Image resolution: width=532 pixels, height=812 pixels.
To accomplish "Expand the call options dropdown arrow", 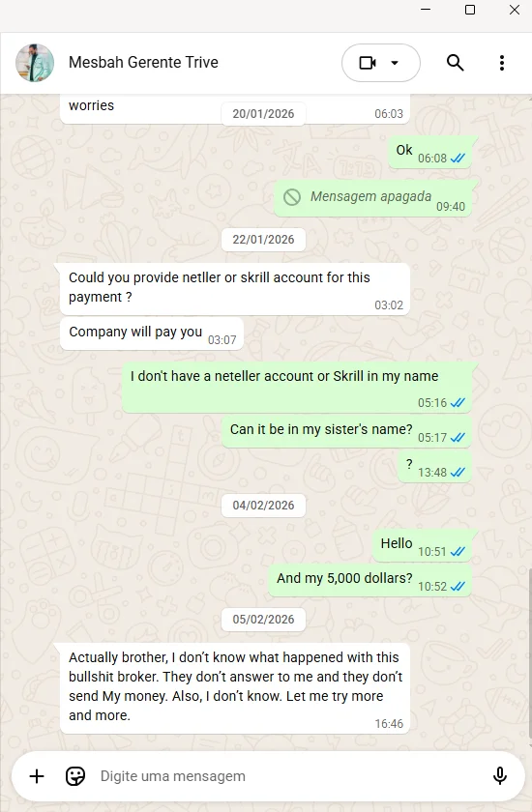I will 395,63.
